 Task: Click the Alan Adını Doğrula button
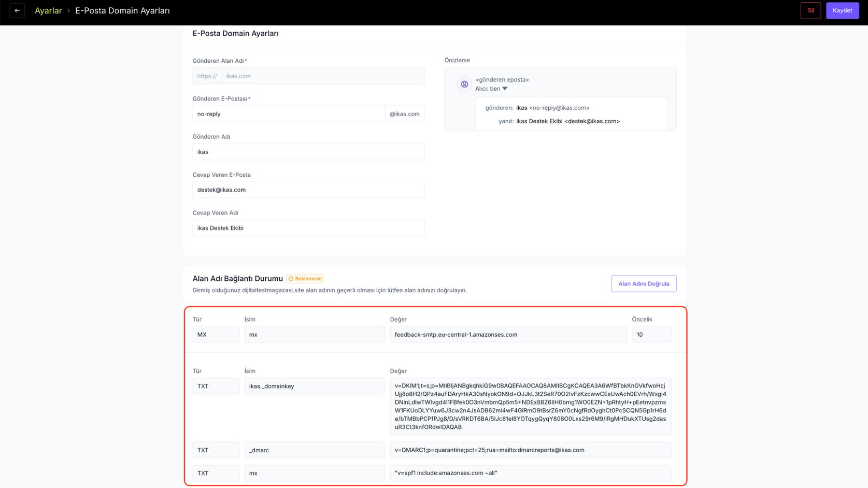tap(644, 284)
